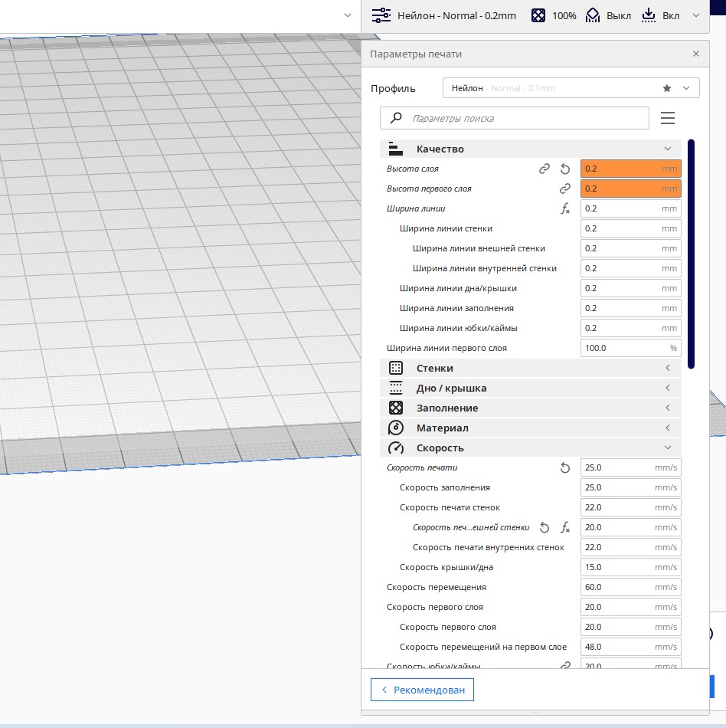The width and height of the screenshot is (726, 728).
Task: Close the Параметры печати panel
Action: 695,54
